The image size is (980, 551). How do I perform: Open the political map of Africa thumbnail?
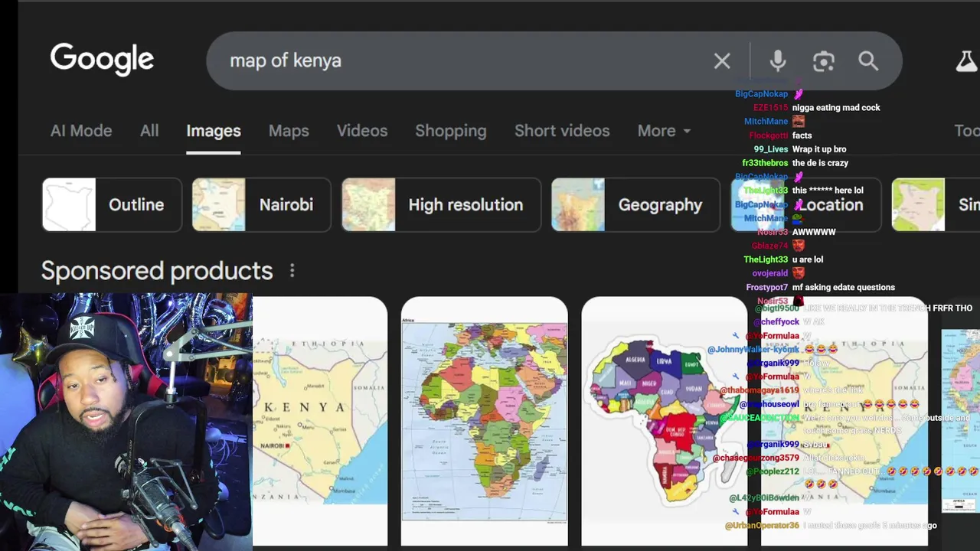tap(485, 421)
